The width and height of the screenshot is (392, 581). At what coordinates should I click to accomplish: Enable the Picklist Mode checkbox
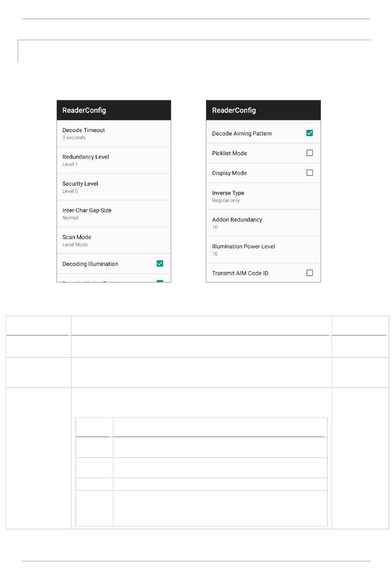pos(309,153)
